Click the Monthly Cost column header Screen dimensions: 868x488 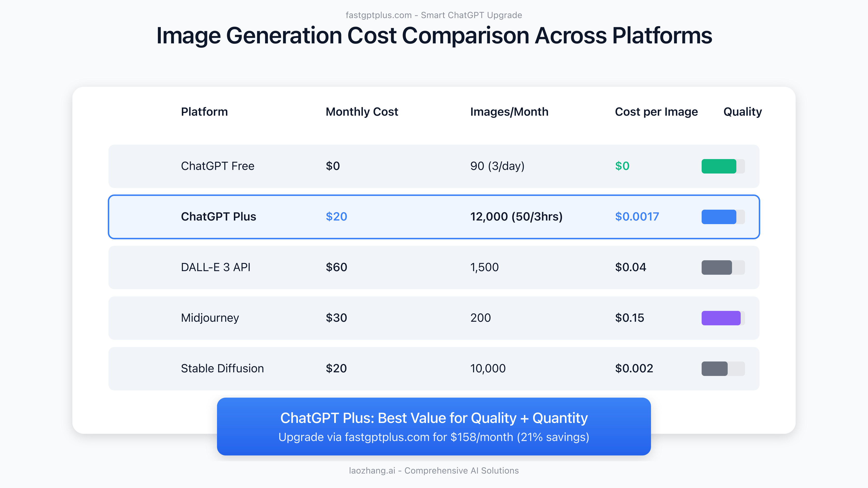pos(362,112)
